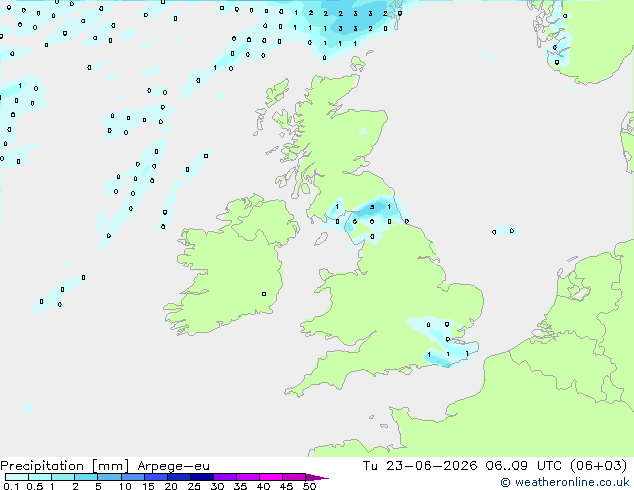Click the '(06+03)' forecast offset text
634x490 pixels.
598,465
